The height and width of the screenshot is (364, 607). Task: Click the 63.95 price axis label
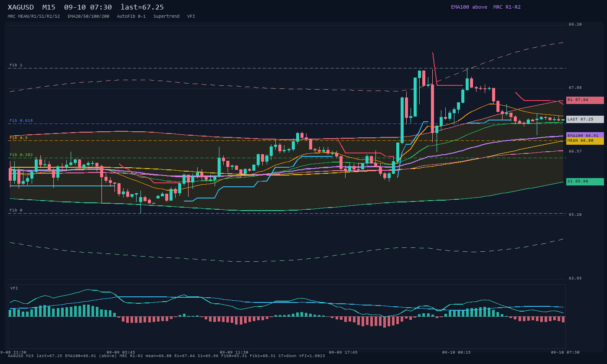575,278
